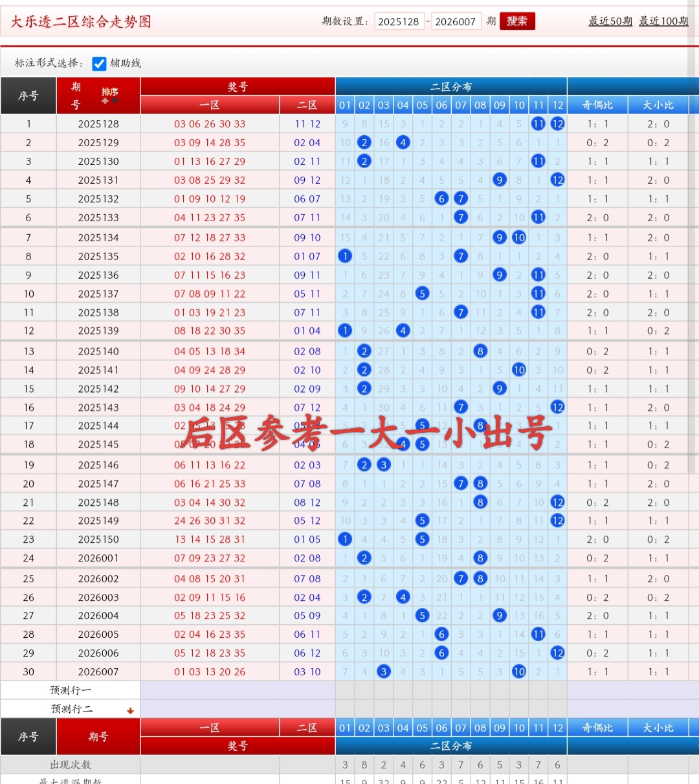
Task: Click blue ball 11 in row 2025128
Action: pos(538,124)
